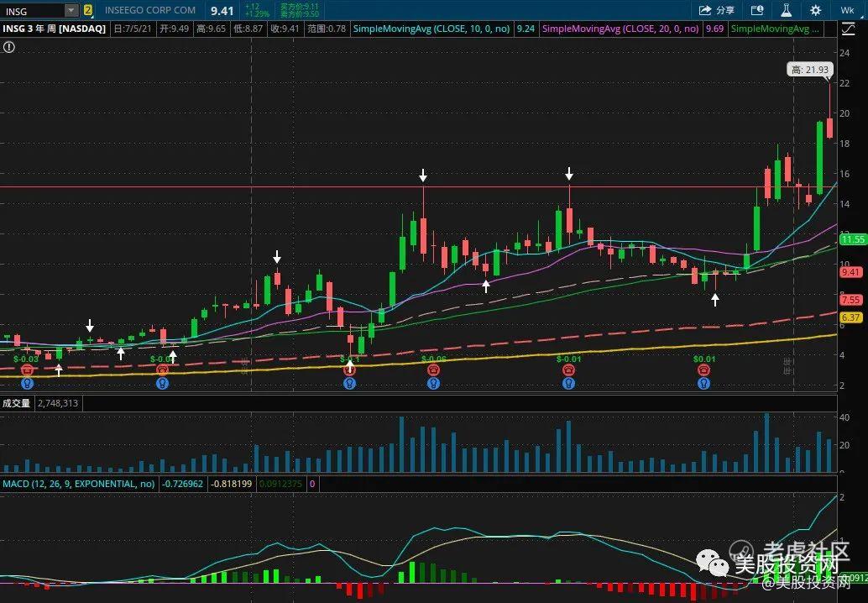Click the INSG symbol entry field
Screen dimensions: 868x603
(x=34, y=10)
